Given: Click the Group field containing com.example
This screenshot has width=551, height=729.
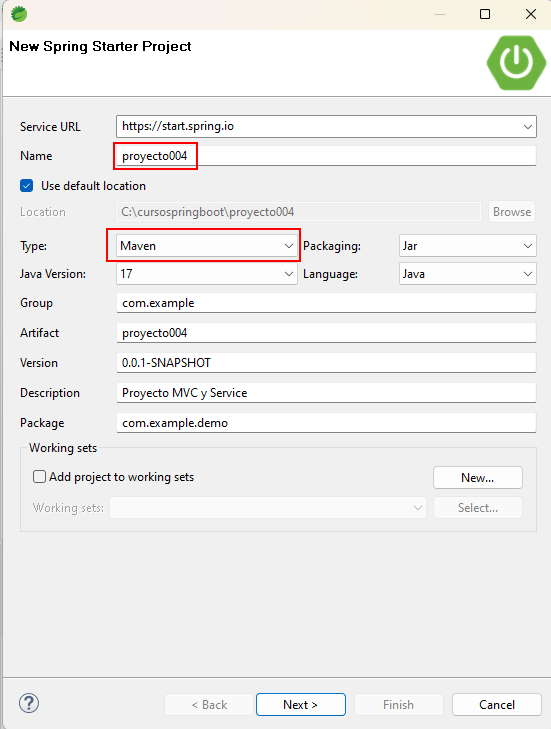Looking at the screenshot, I should 326,303.
